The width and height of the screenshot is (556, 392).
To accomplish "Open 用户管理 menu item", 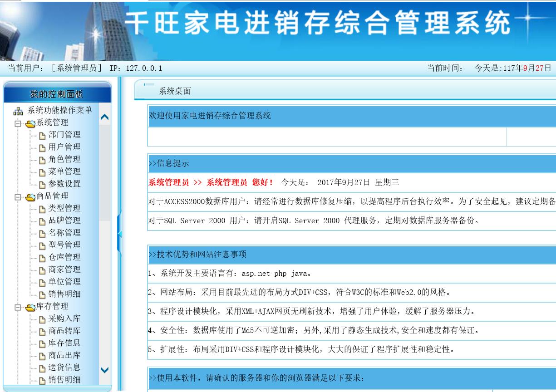I will 64,147.
